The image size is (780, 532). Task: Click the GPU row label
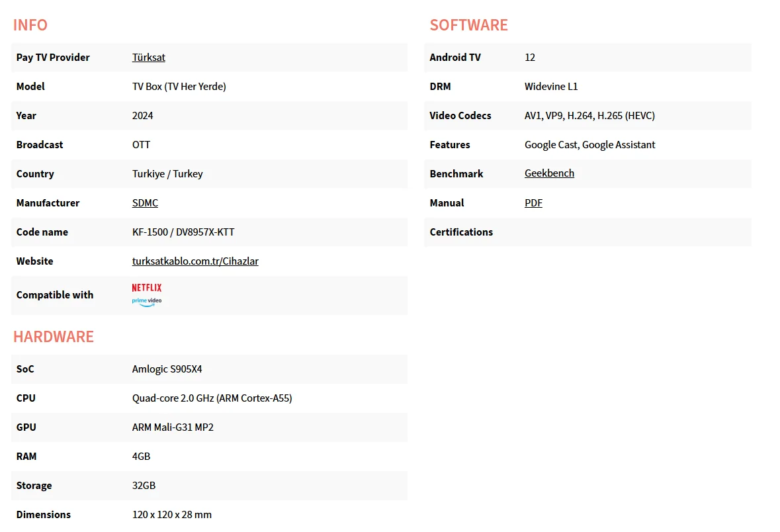[26, 427]
